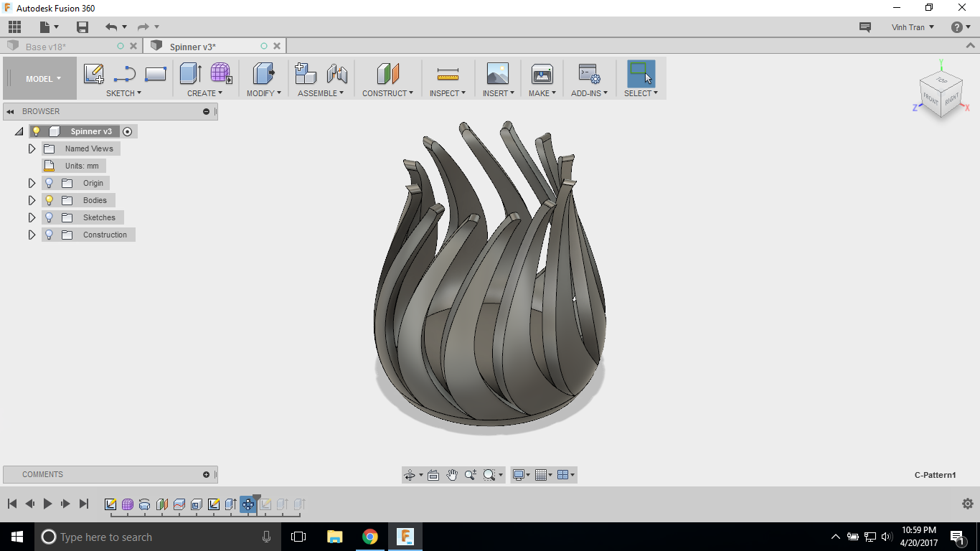Jump to the timeline beginning
The height and width of the screenshot is (551, 980).
(12, 504)
